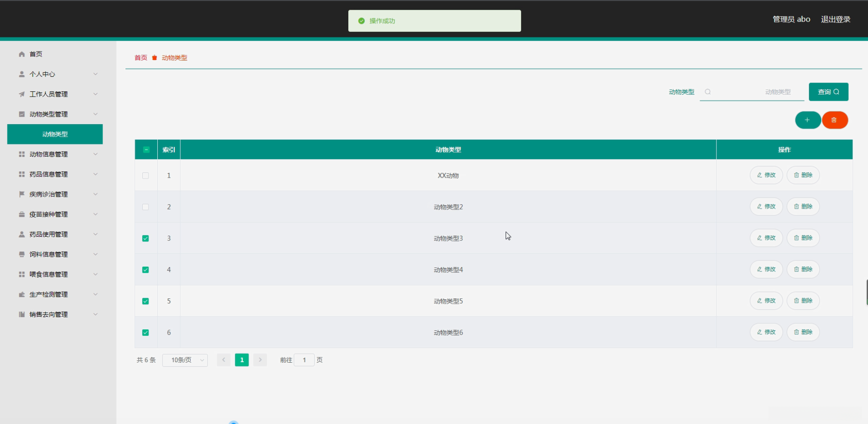Click the magnifier icon in the search field

[708, 92]
